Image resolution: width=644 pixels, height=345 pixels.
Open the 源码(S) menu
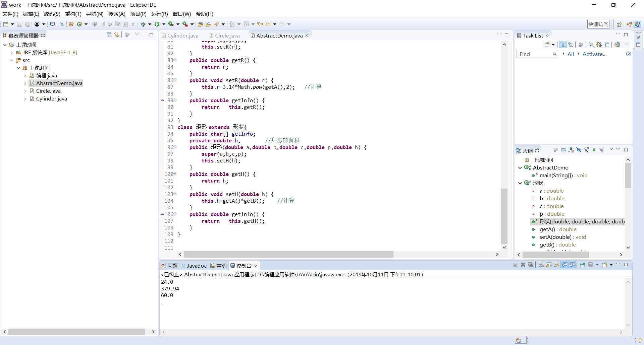click(x=52, y=14)
